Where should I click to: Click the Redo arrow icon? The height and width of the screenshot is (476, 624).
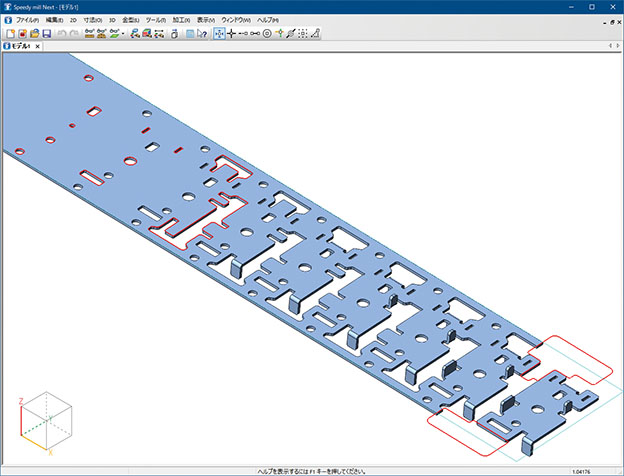point(73,33)
